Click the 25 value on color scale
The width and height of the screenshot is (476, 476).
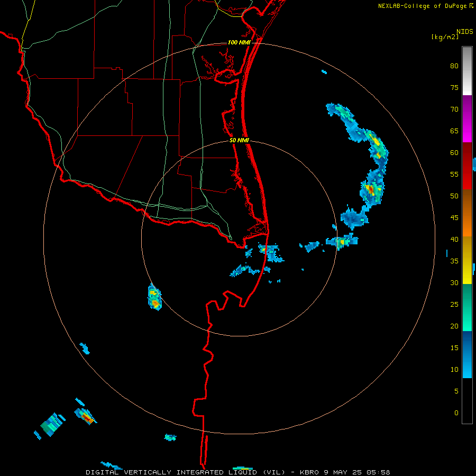point(454,304)
